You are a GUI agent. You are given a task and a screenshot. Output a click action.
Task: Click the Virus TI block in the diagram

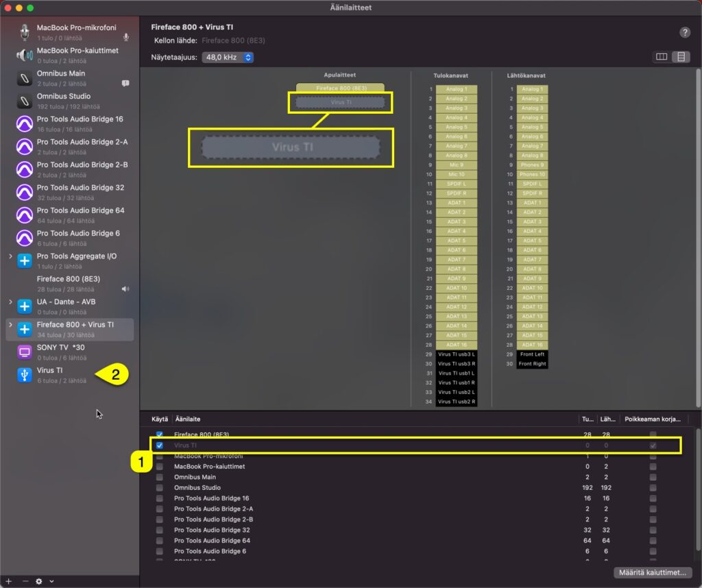pos(290,146)
